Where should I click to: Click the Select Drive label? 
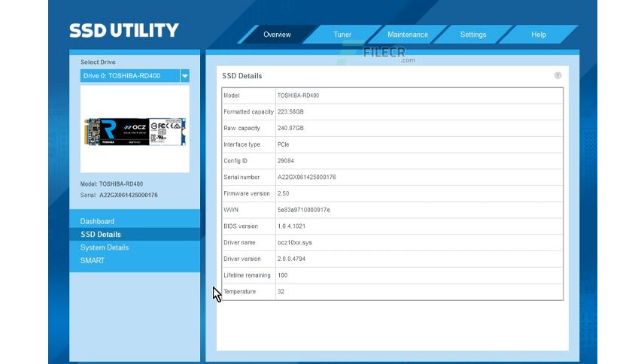[x=98, y=62]
